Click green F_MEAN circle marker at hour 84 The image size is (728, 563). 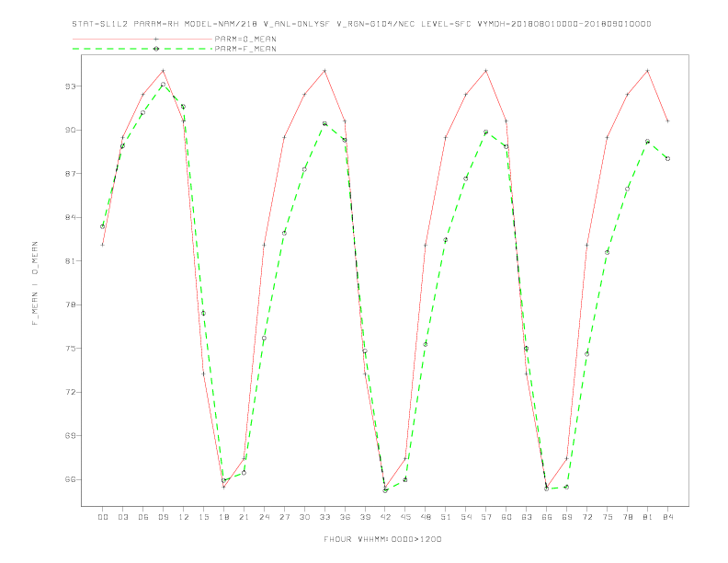pyautogui.click(x=667, y=159)
